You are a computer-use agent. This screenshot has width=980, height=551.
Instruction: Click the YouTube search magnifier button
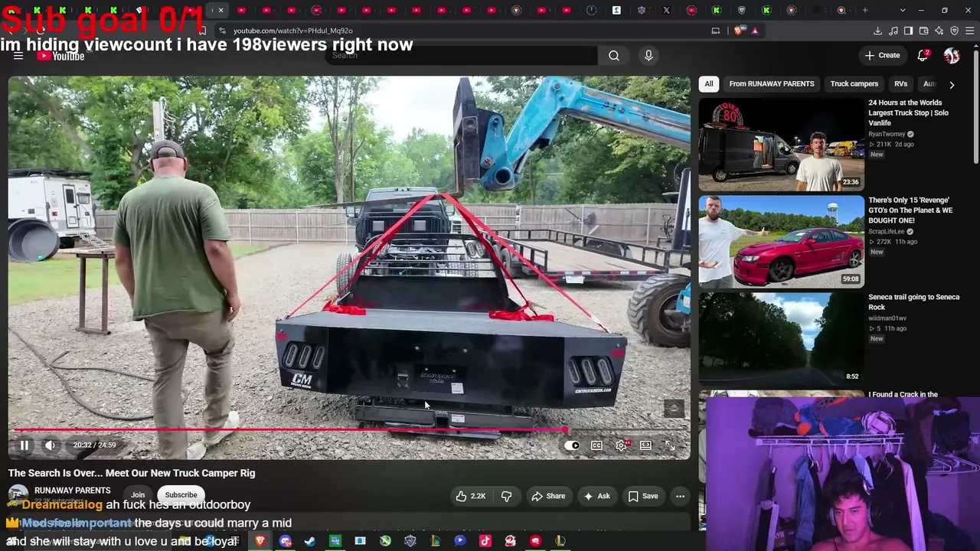coord(614,55)
